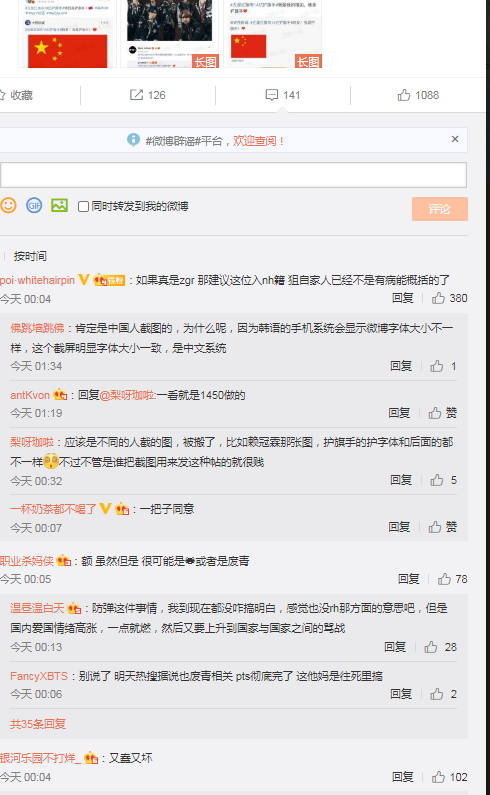Screen dimensions: 490x795
Task: Open poi-whitehairpin's profile link
Action: pyautogui.click(x=38, y=280)
